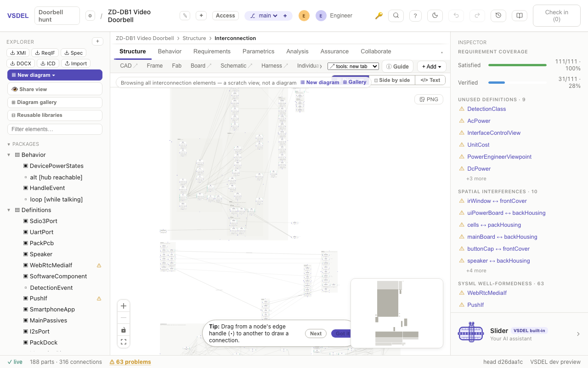Switch to the Requirements tab

(x=212, y=52)
